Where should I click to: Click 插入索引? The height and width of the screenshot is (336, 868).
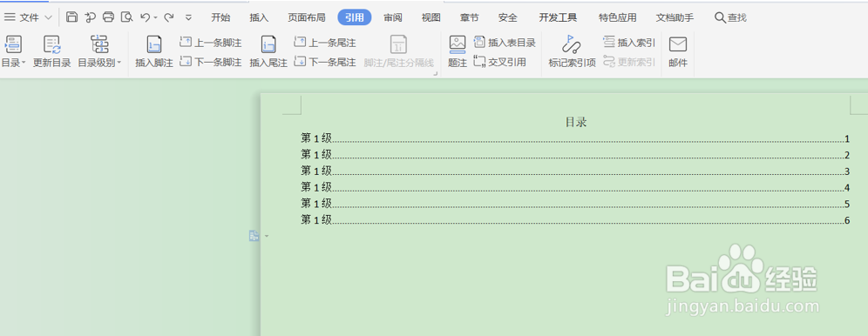(629, 43)
